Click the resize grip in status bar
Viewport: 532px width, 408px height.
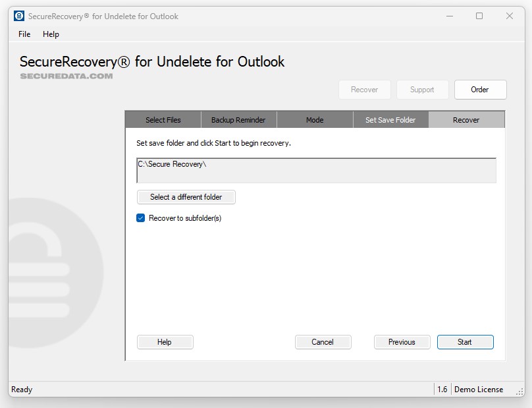(x=519, y=391)
